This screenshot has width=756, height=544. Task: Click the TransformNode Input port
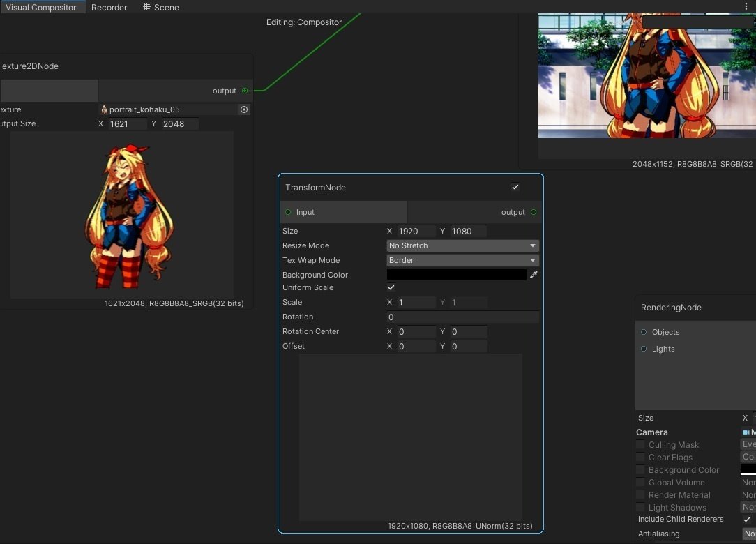coord(288,212)
